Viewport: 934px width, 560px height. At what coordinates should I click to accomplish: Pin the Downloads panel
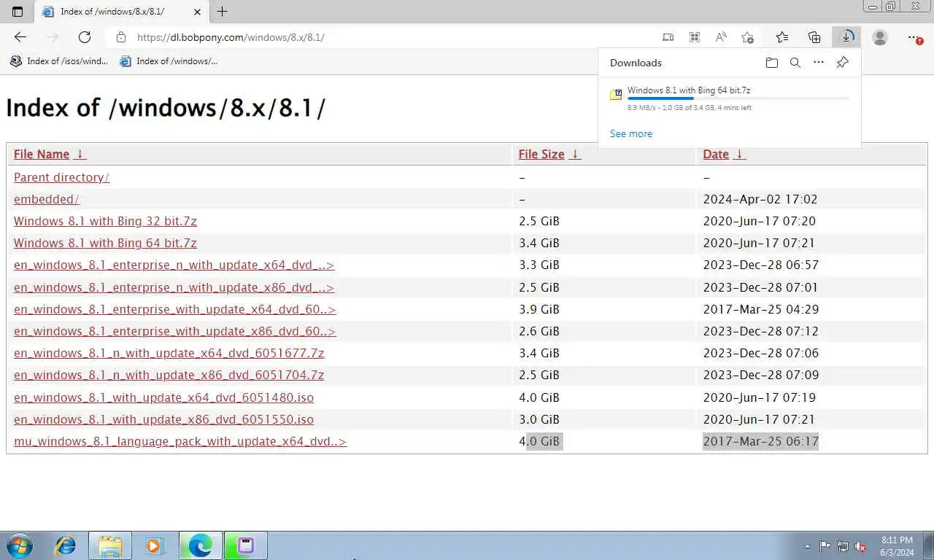[x=842, y=63]
